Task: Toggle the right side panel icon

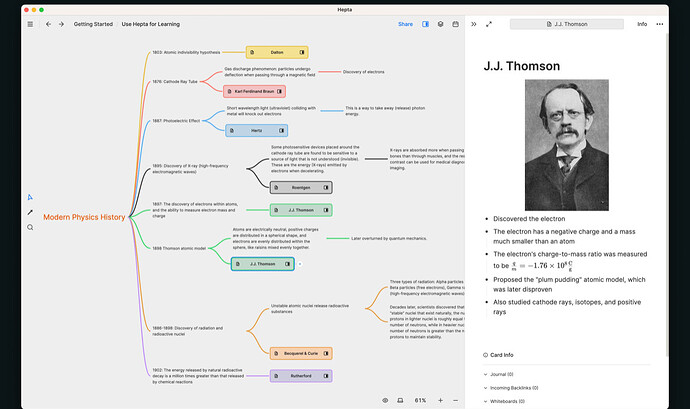Action: (x=425, y=24)
